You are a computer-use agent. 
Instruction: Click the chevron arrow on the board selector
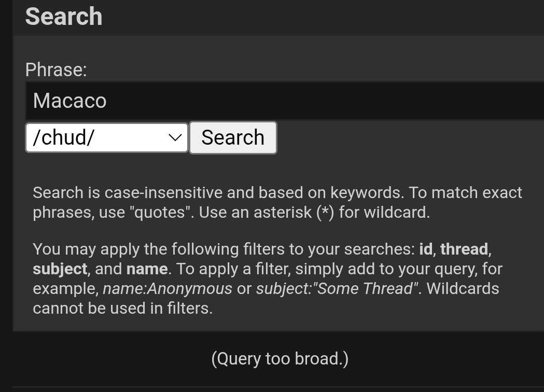(x=175, y=137)
